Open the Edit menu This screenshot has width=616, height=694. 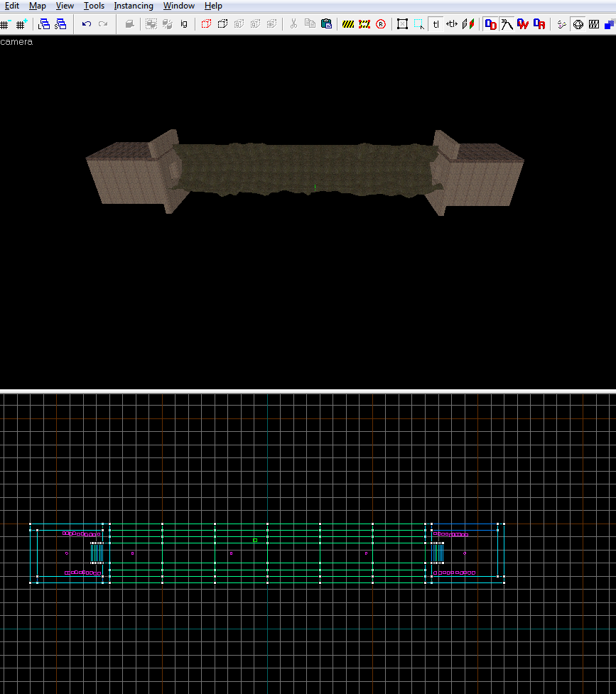coord(12,6)
